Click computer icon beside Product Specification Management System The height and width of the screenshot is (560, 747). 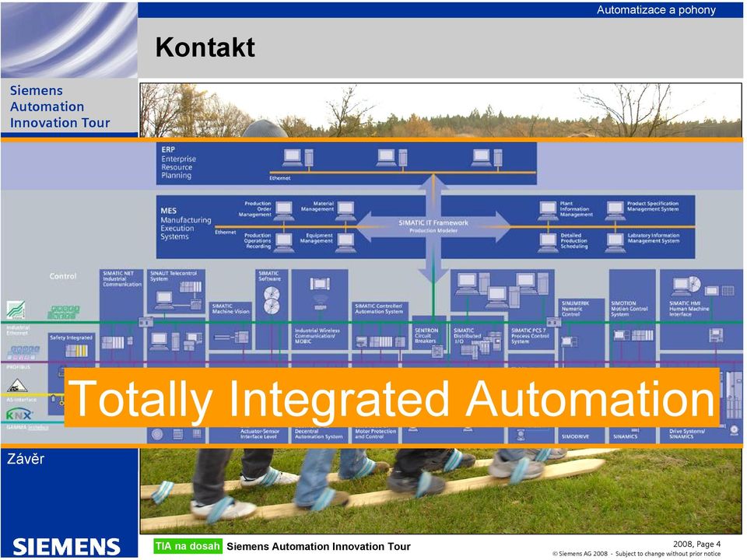pos(615,211)
